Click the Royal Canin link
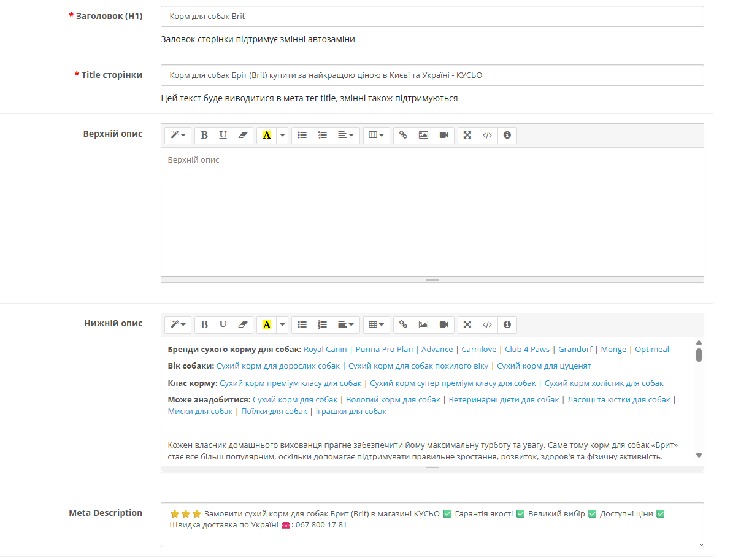The width and height of the screenshot is (741, 560). [x=325, y=350]
